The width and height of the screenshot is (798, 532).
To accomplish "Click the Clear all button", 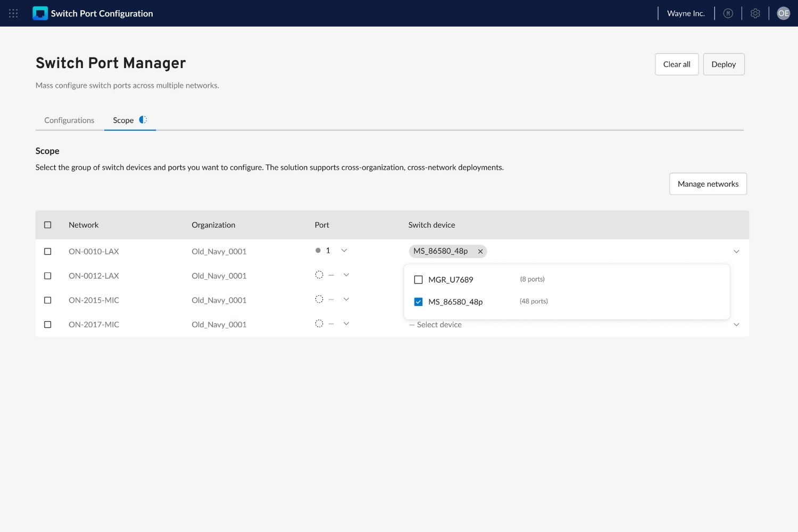I will click(x=677, y=64).
